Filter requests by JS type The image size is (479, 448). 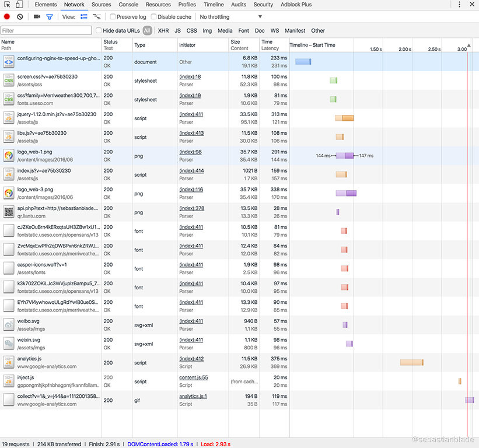(x=177, y=30)
